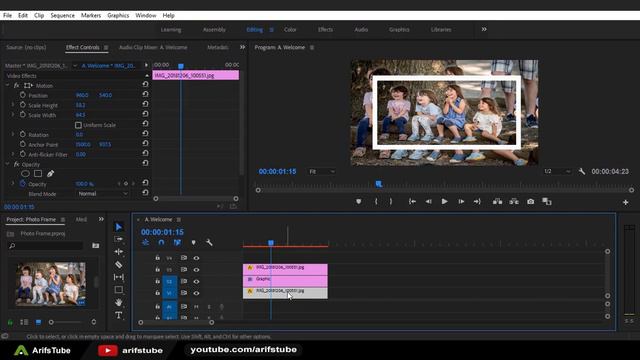
Task: Add a marker from the timeline header
Action: pos(193,242)
